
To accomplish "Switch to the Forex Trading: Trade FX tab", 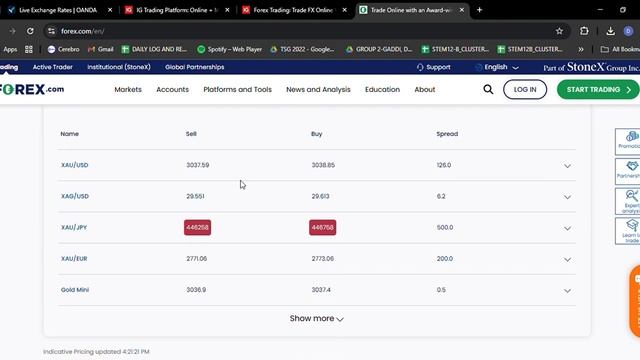I will (x=293, y=10).
